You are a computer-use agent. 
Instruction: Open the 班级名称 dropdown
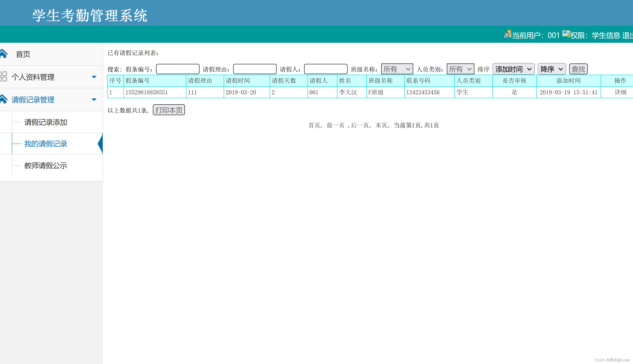397,69
